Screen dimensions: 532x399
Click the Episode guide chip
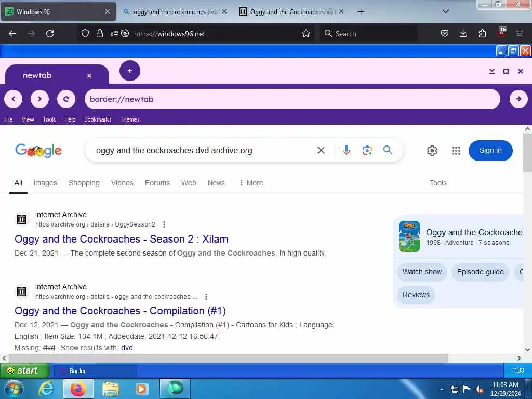pyautogui.click(x=480, y=272)
